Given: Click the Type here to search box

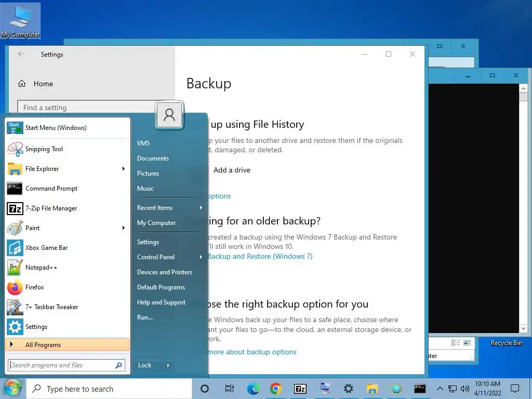Looking at the screenshot, I should (x=109, y=389).
